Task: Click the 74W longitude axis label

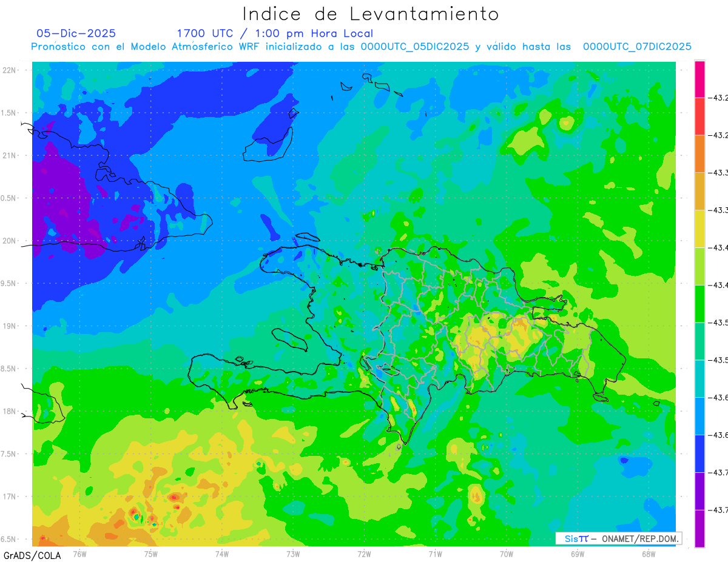Action: [x=222, y=554]
